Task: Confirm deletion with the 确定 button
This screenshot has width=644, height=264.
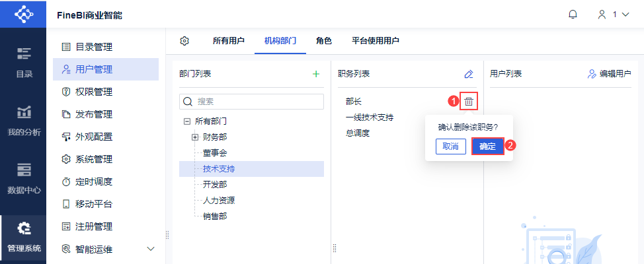Action: pyautogui.click(x=487, y=147)
